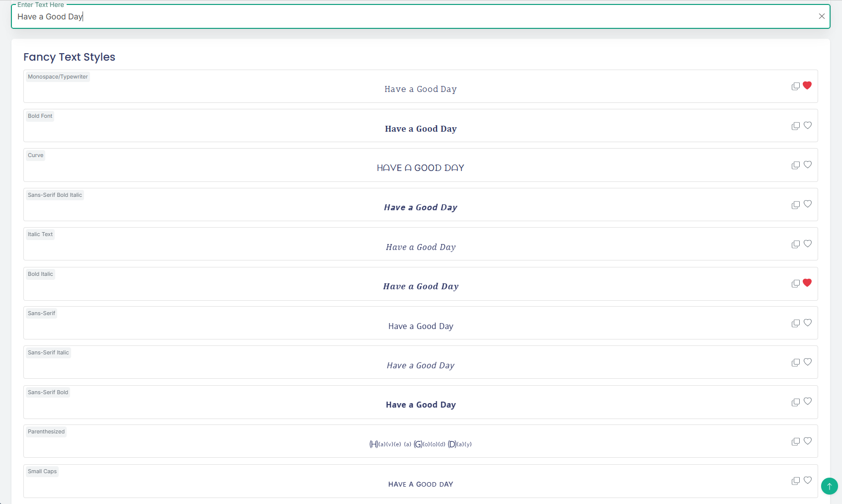Viewport: 842px width, 504px height.
Task: Clear the entered text with the X
Action: coord(822,16)
